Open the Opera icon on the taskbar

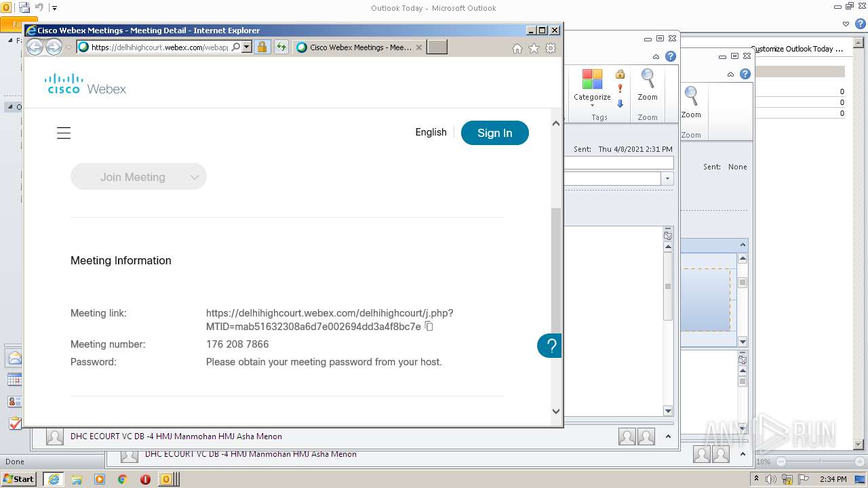click(x=145, y=479)
